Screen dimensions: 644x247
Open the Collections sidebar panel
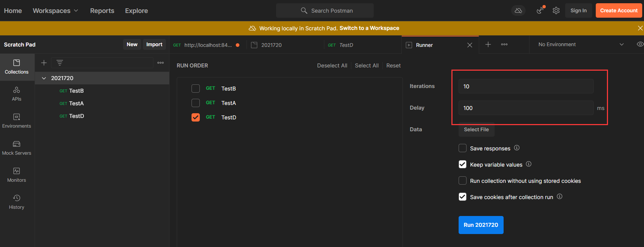(x=17, y=67)
